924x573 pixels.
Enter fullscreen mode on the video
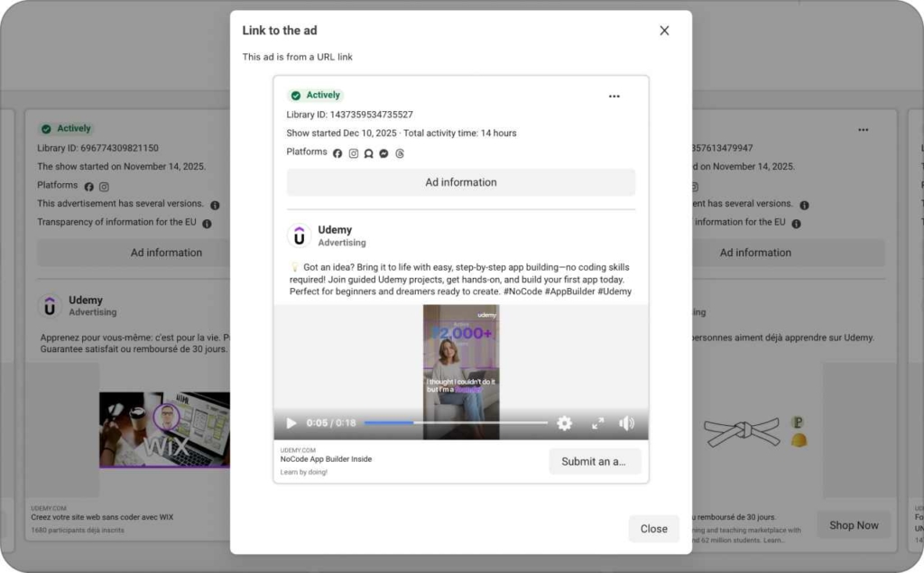click(x=596, y=422)
